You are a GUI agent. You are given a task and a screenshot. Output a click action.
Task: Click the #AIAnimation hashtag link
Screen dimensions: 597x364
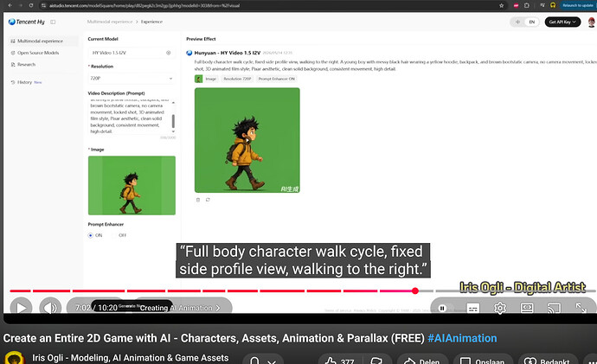[x=462, y=338]
